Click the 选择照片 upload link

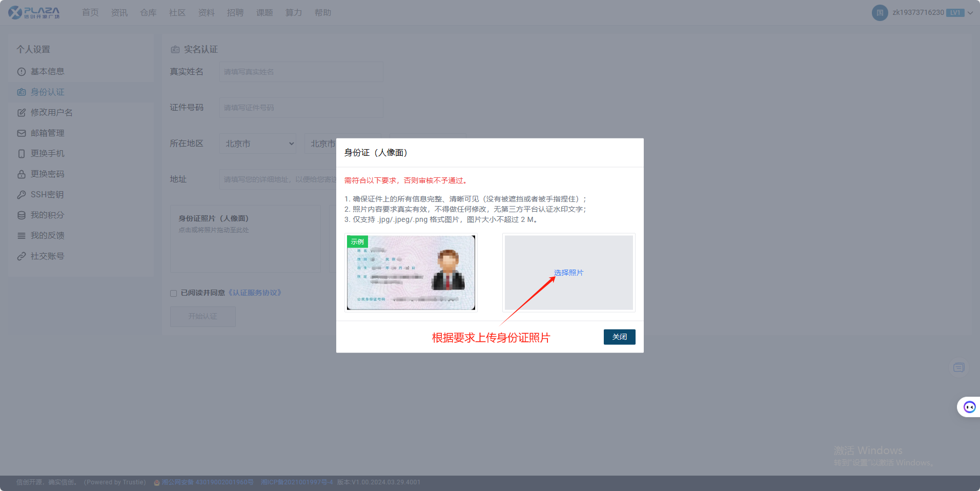click(568, 273)
